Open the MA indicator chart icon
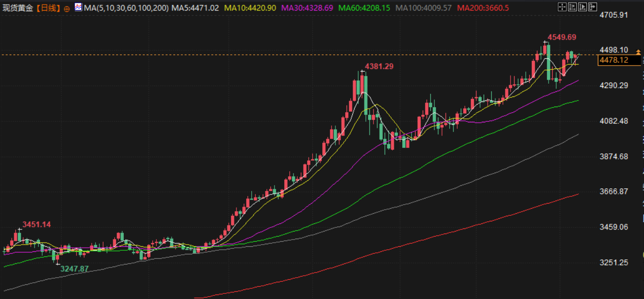Viewport: 644px width, 299px height. click(78, 7)
